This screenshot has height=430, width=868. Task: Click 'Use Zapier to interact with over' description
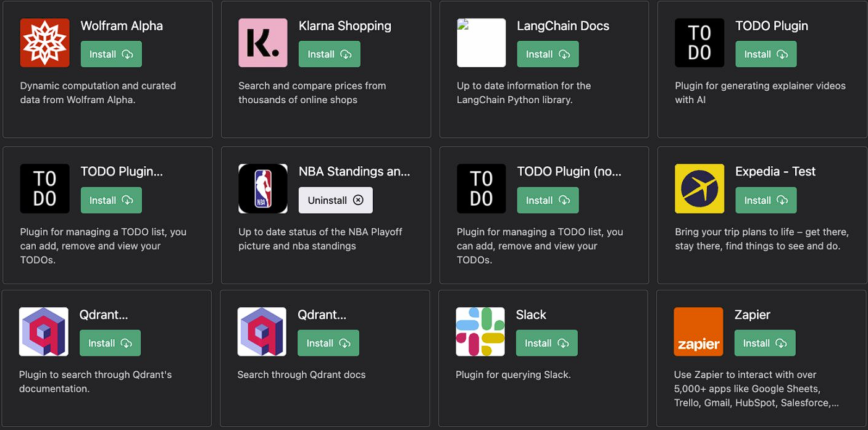tap(756, 389)
